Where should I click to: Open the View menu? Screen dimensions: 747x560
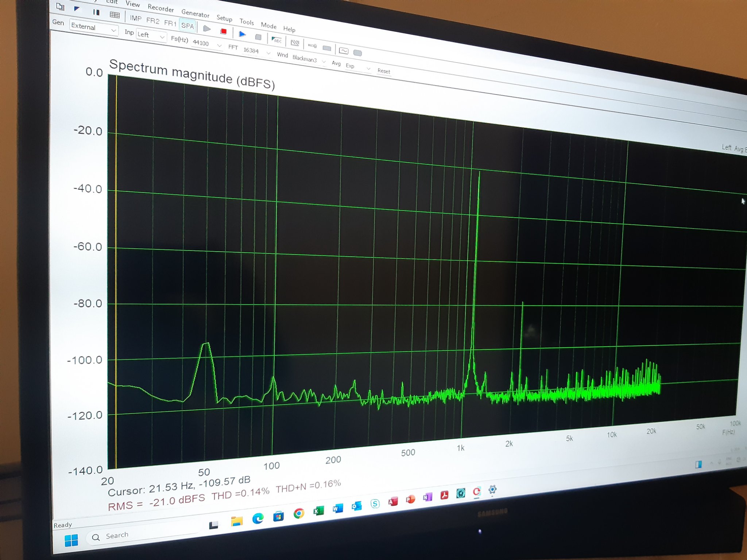tap(133, 4)
